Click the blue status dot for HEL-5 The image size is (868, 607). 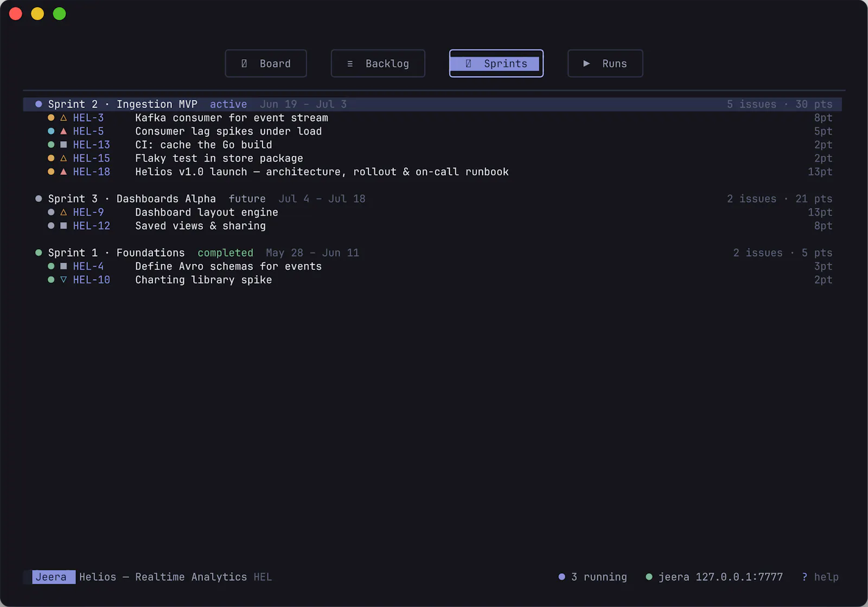click(x=51, y=131)
